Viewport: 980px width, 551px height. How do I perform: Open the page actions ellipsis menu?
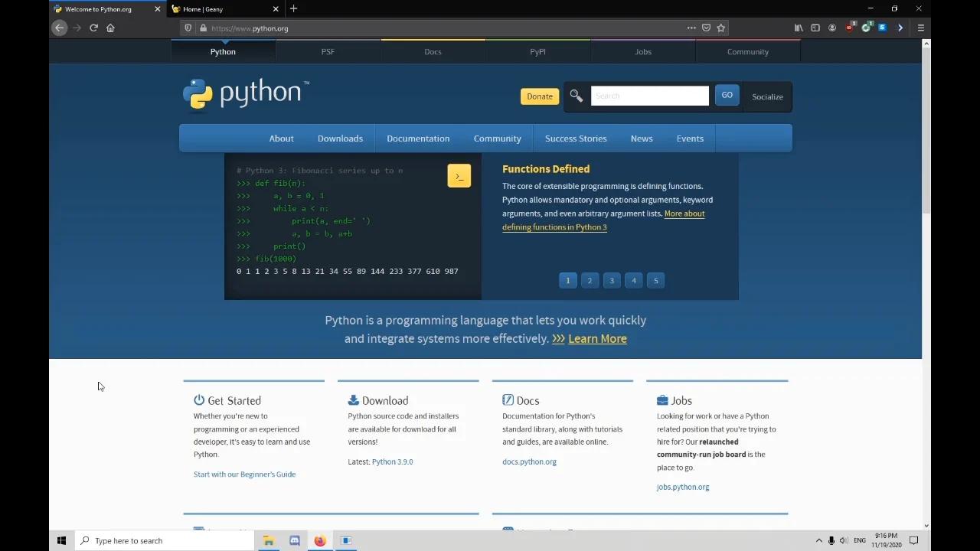point(691,28)
